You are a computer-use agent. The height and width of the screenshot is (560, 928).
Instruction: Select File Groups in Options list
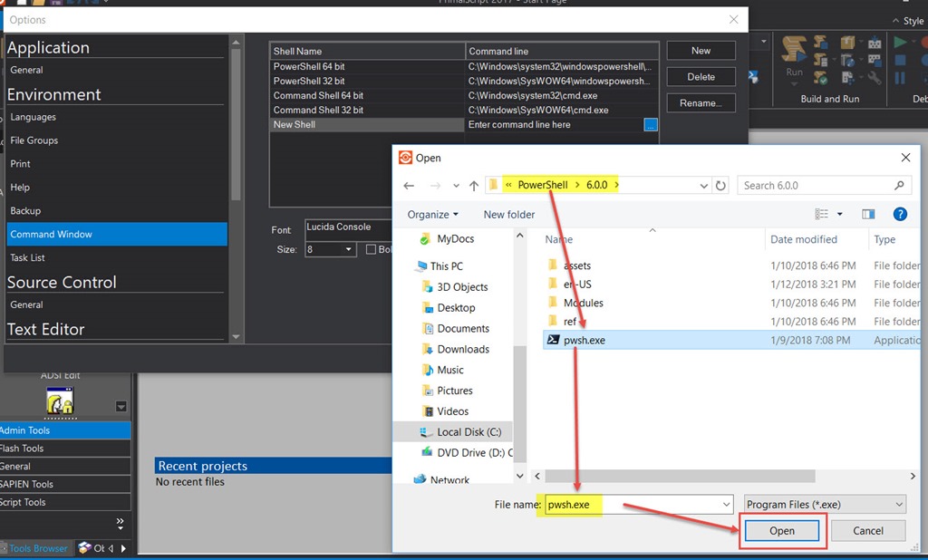pyautogui.click(x=34, y=140)
